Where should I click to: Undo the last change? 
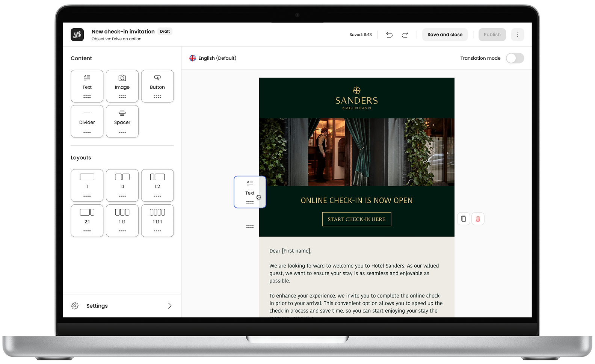click(x=389, y=35)
